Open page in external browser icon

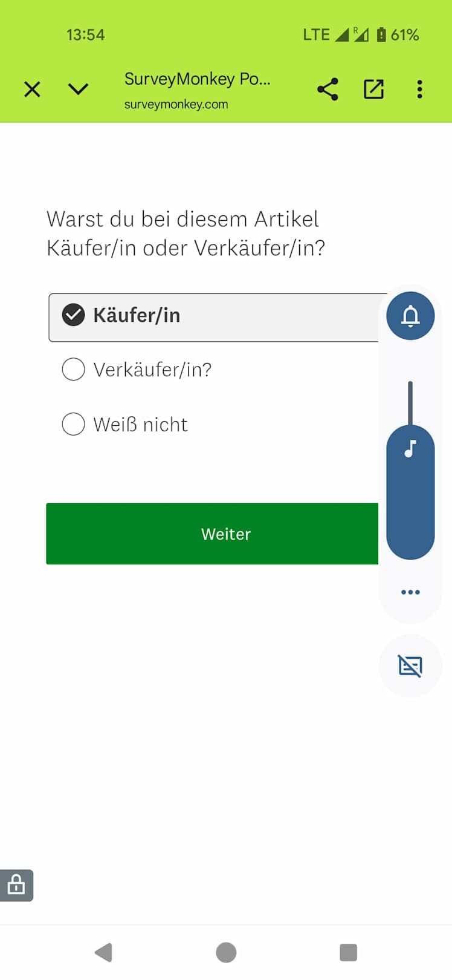click(373, 90)
